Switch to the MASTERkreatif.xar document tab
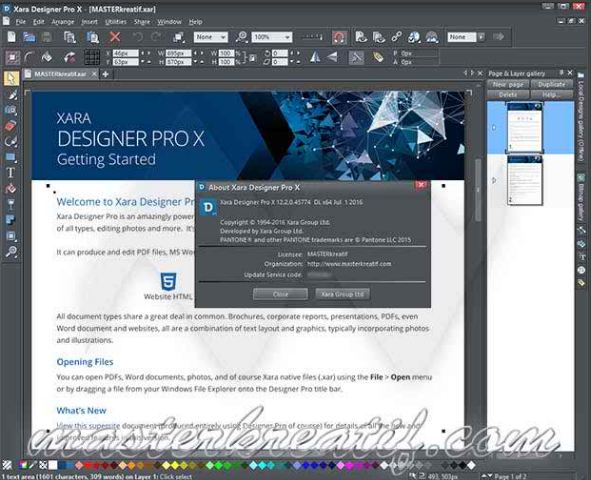 coord(60,74)
